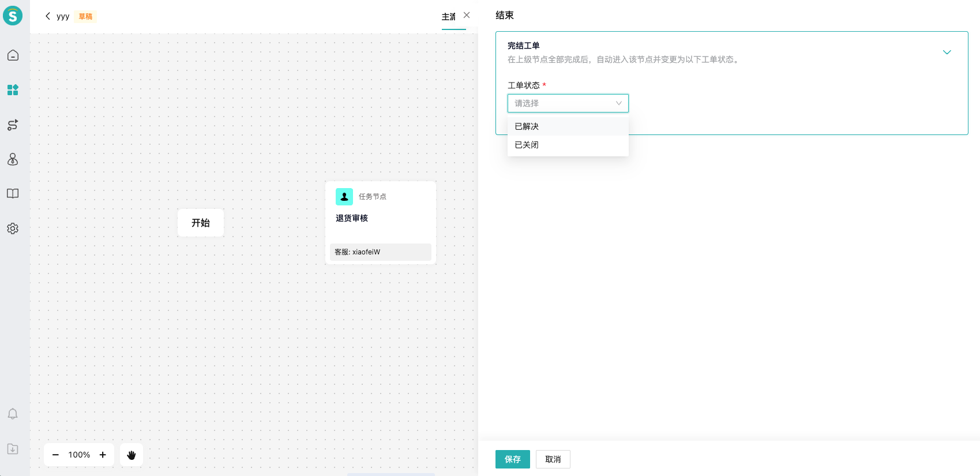Open the 工单状态 dropdown

tap(568, 103)
